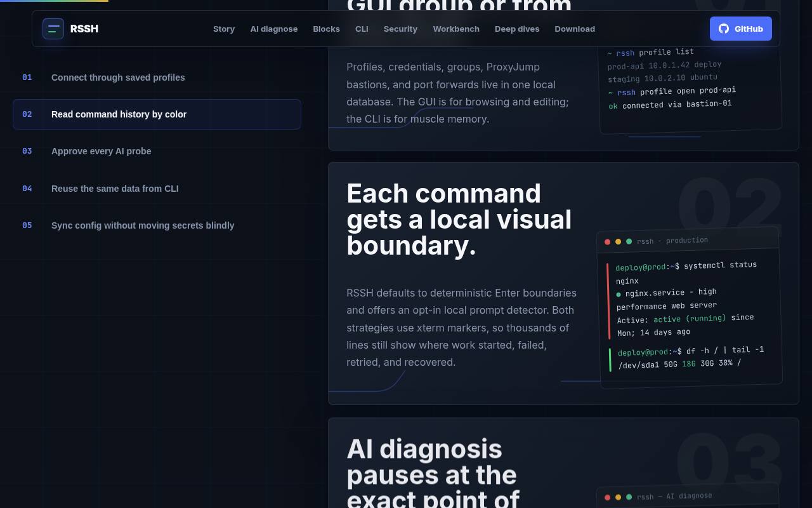Screen dimensions: 812x508
Task: Click the 'systemctl status nginx' command line
Action: [686, 272]
